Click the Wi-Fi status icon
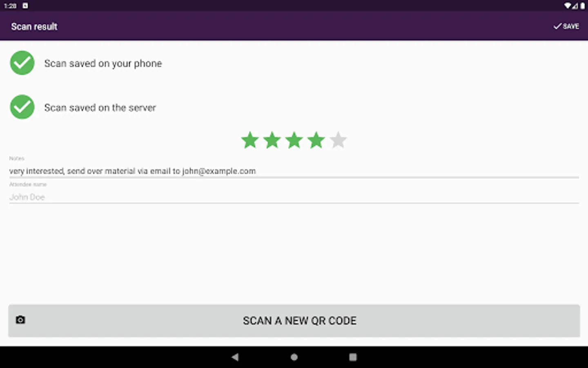The height and width of the screenshot is (368, 588). (x=568, y=6)
